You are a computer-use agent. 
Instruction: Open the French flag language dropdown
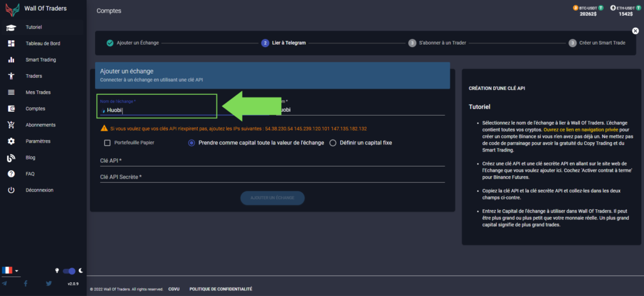10,270
